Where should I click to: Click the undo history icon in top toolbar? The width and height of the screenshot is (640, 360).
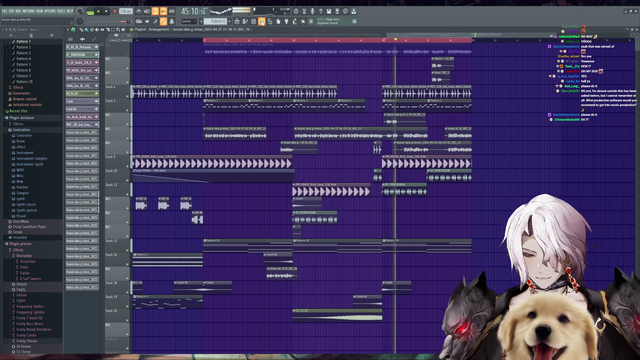click(x=296, y=11)
